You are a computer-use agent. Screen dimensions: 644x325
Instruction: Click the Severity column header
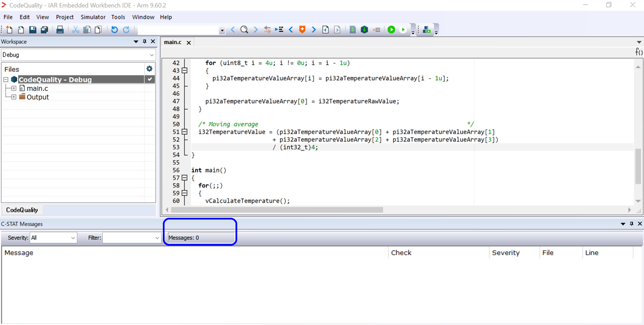click(x=506, y=253)
